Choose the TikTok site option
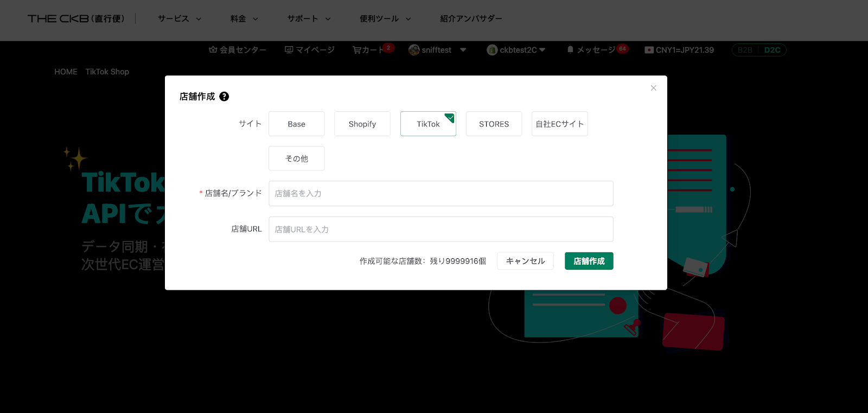Image resolution: width=868 pixels, height=413 pixels. click(428, 124)
